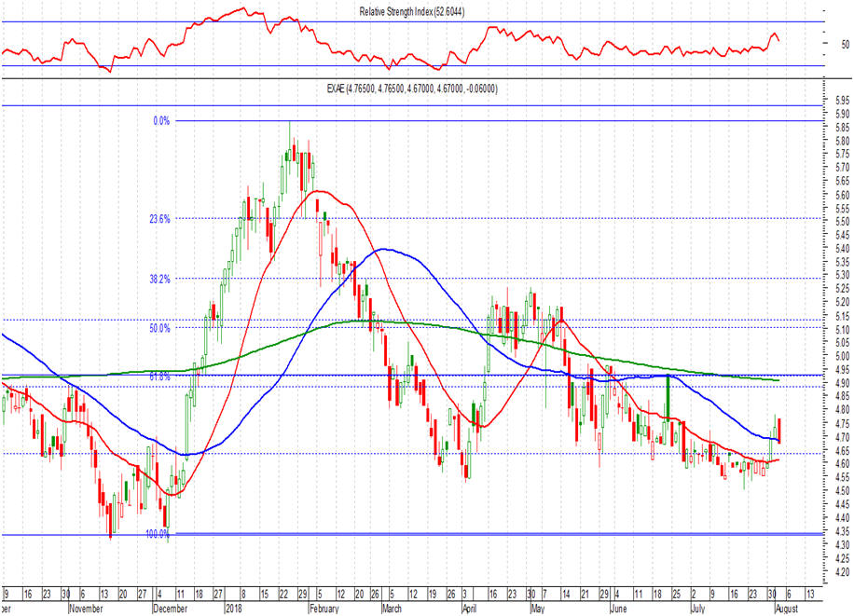Select the 5.95 price on the scale
The height and width of the screenshot is (616, 854).
tap(842, 100)
